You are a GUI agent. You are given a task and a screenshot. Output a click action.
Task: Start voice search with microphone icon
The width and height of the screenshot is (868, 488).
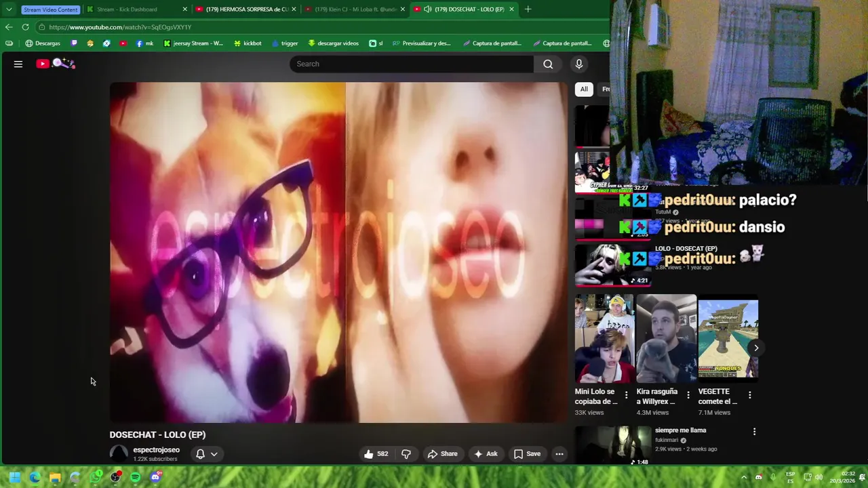[x=578, y=64]
